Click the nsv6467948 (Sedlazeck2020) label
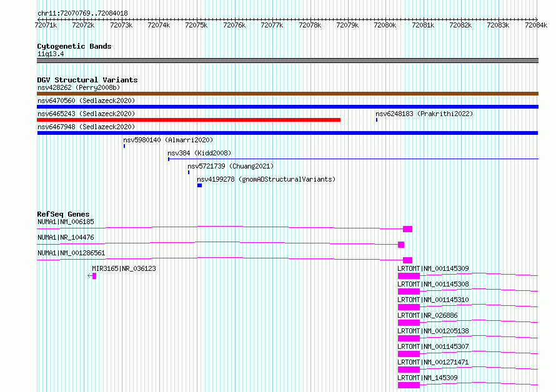Screen dimensions: 556x392 86,127
